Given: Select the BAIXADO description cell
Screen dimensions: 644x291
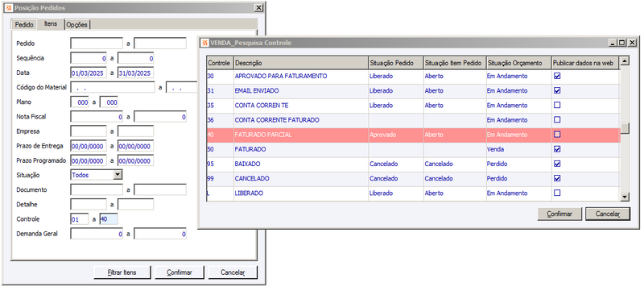Looking at the screenshot, I should tap(300, 164).
